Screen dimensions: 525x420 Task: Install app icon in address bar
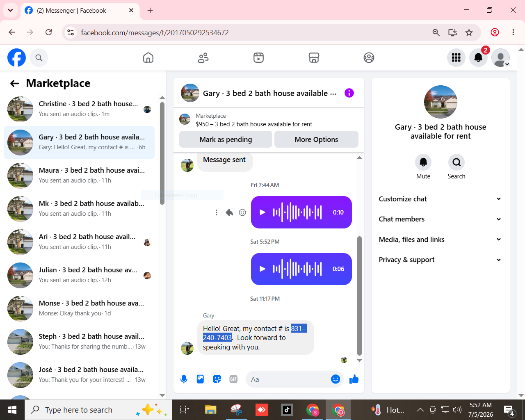tap(452, 32)
